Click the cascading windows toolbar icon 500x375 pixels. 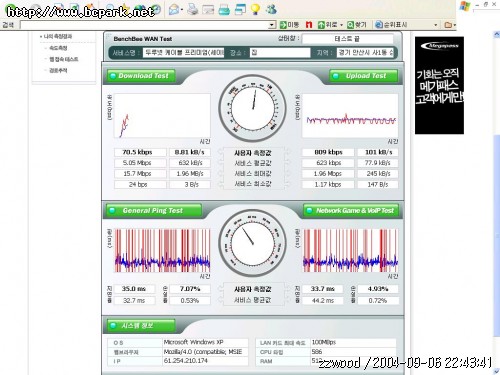(x=240, y=9)
